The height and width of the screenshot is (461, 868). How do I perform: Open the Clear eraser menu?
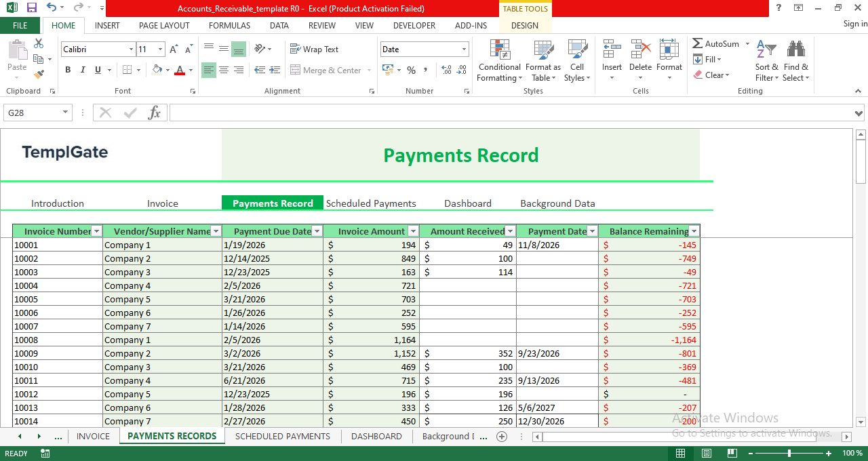coord(711,75)
